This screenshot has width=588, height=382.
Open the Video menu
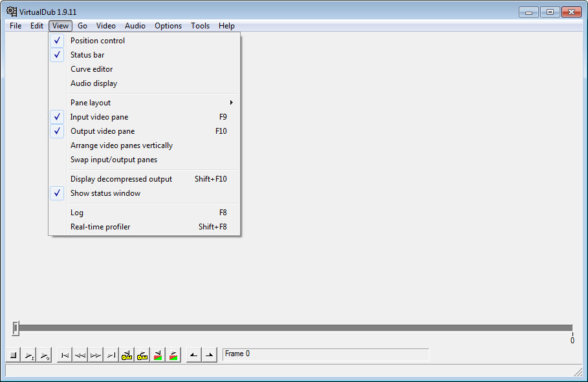pos(105,26)
